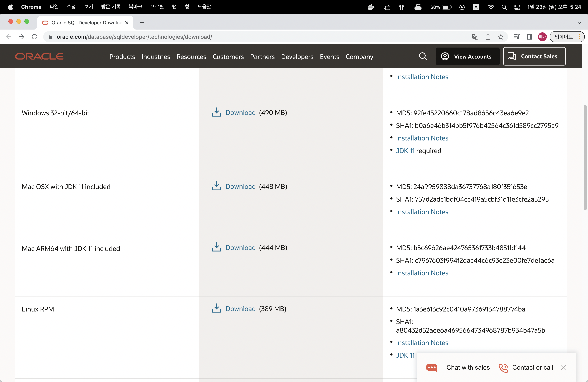Open the 업데이트 Chrome menu button

point(567,37)
